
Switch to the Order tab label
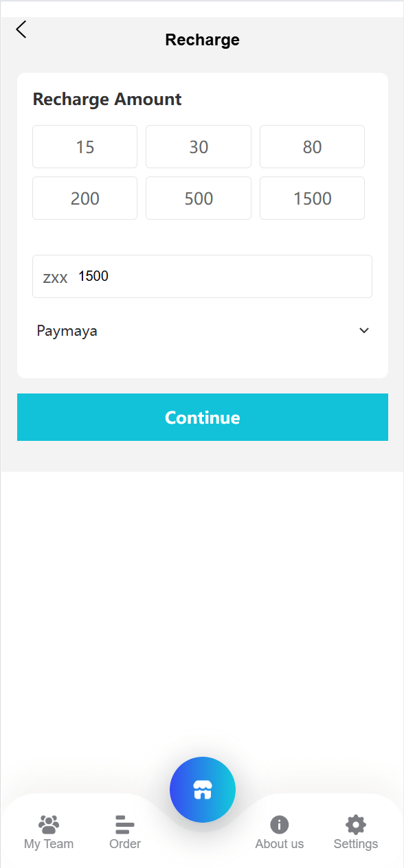[125, 844]
